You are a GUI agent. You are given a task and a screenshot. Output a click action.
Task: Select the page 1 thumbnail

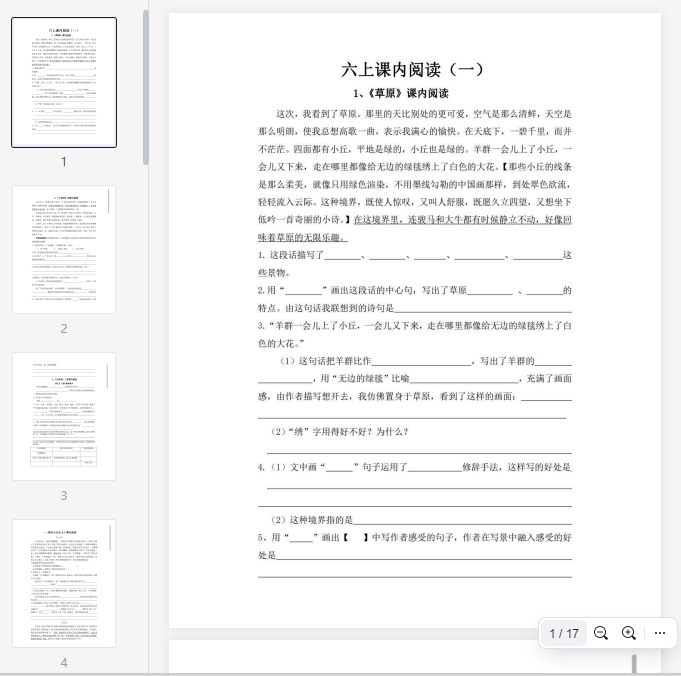click(x=64, y=82)
